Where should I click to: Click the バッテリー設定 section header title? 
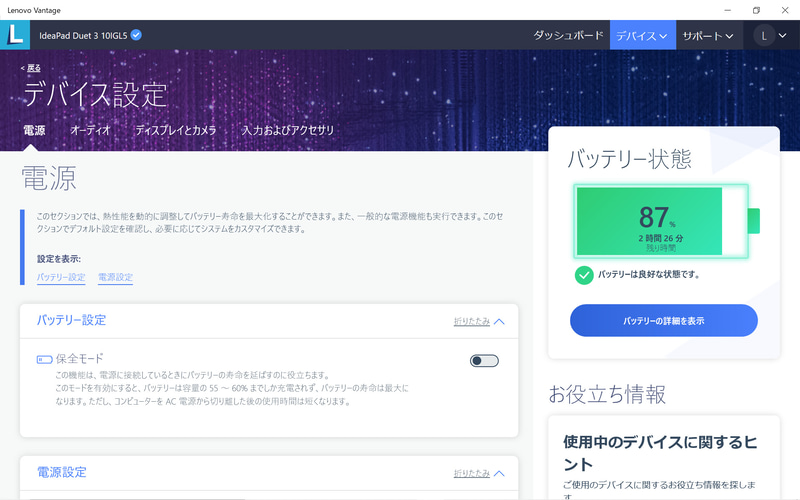click(x=71, y=320)
